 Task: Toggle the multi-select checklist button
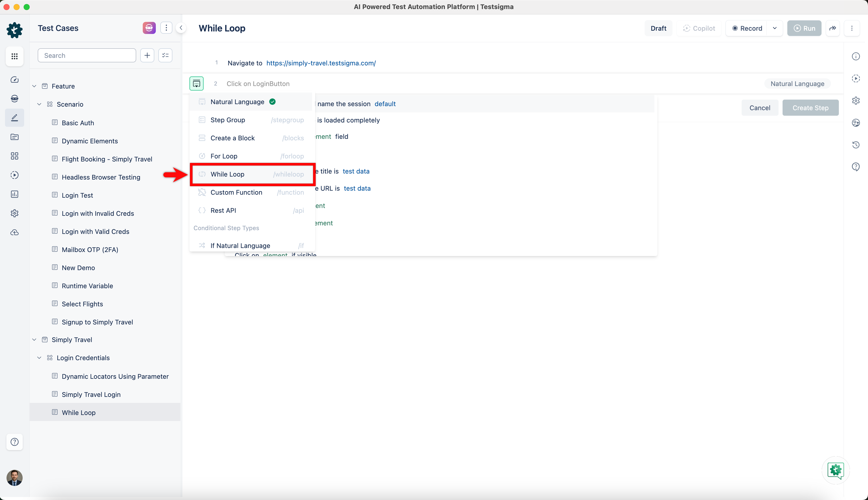point(165,55)
